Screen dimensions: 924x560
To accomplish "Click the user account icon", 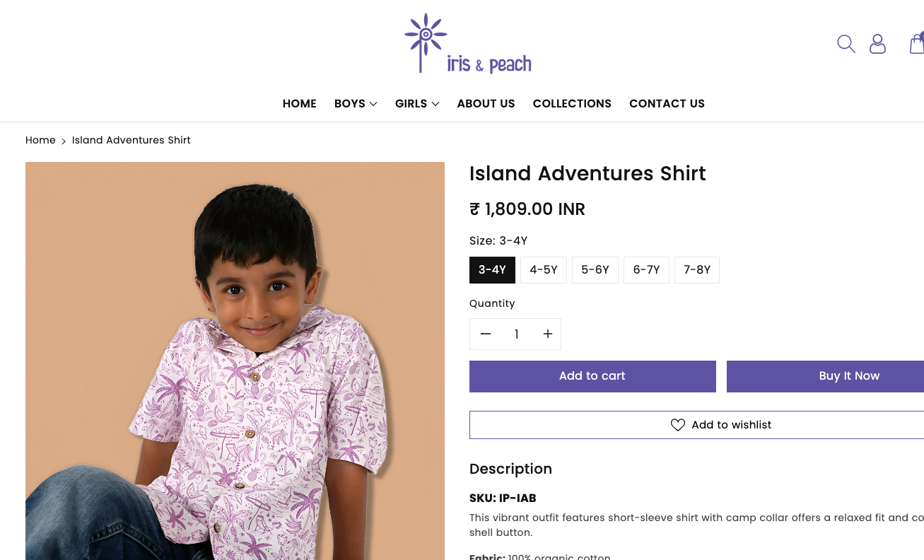I will 877,44.
